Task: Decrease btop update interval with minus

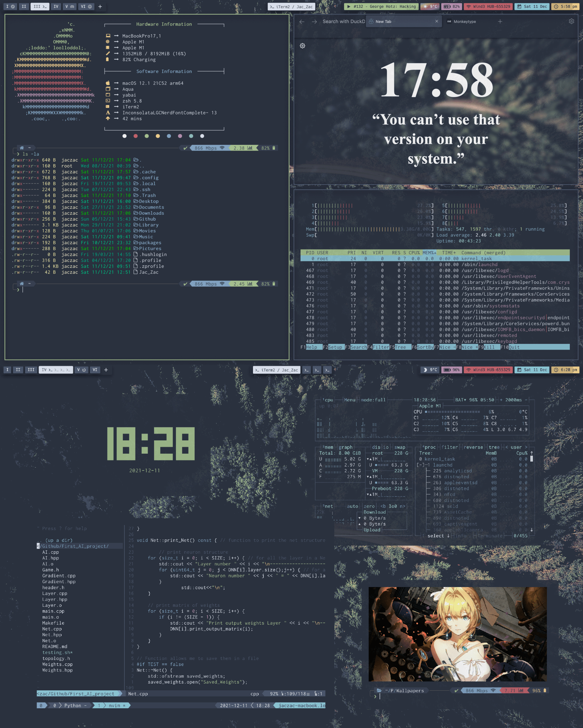Action: click(x=526, y=400)
